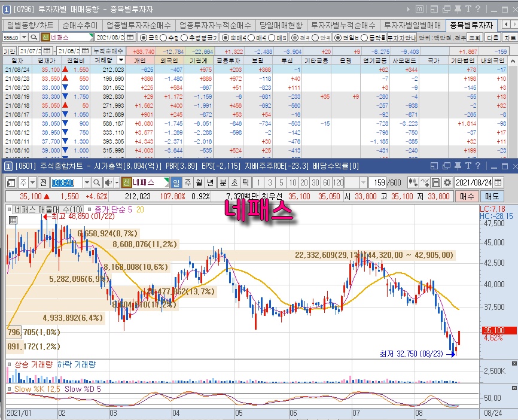The height and width of the screenshot is (420, 518).
Task: Click the T font icon in chart window title bar
Action: coord(468,166)
